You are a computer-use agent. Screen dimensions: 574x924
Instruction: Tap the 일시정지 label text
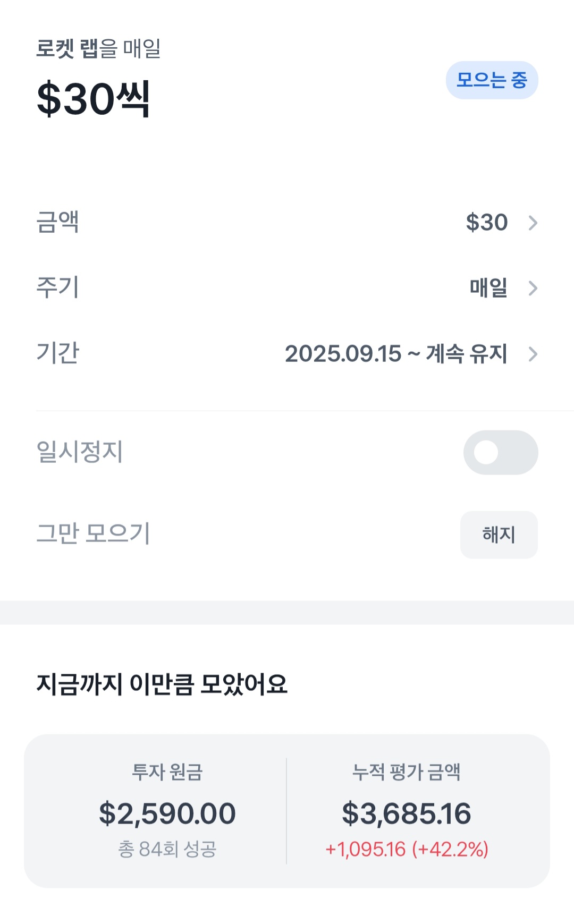click(79, 452)
